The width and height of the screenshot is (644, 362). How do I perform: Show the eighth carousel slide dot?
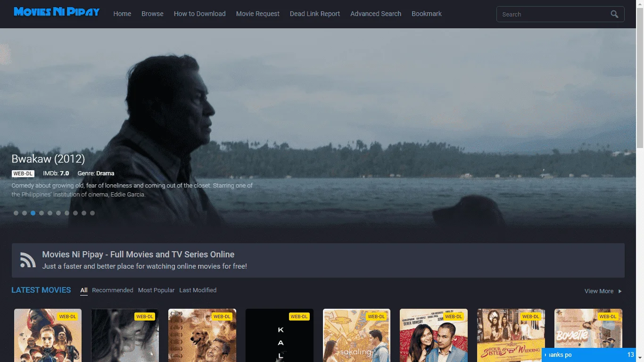click(75, 213)
